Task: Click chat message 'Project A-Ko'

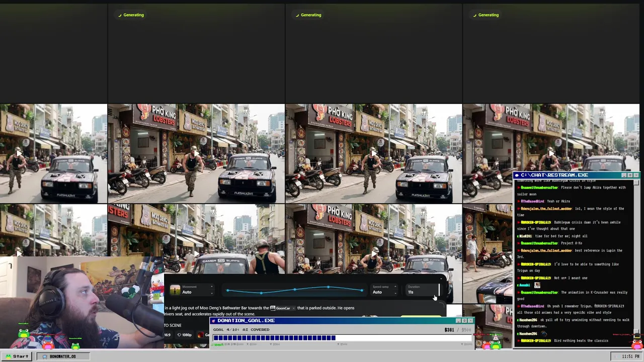Action: click(572, 243)
